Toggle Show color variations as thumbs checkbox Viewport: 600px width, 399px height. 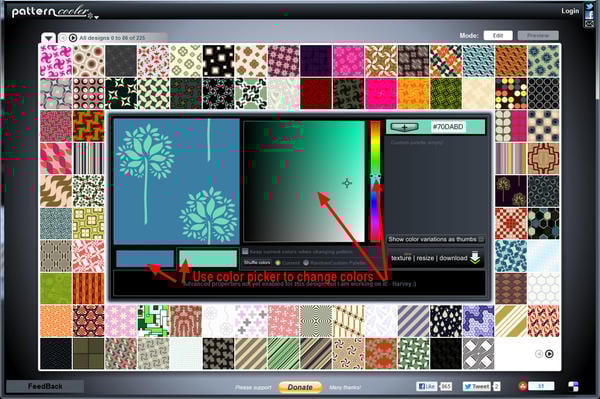point(481,239)
